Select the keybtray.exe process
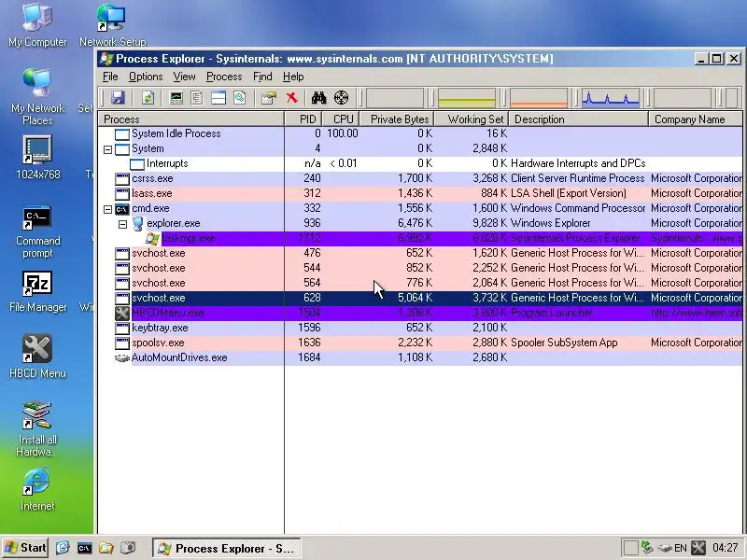The width and height of the screenshot is (747, 560). [419, 328]
